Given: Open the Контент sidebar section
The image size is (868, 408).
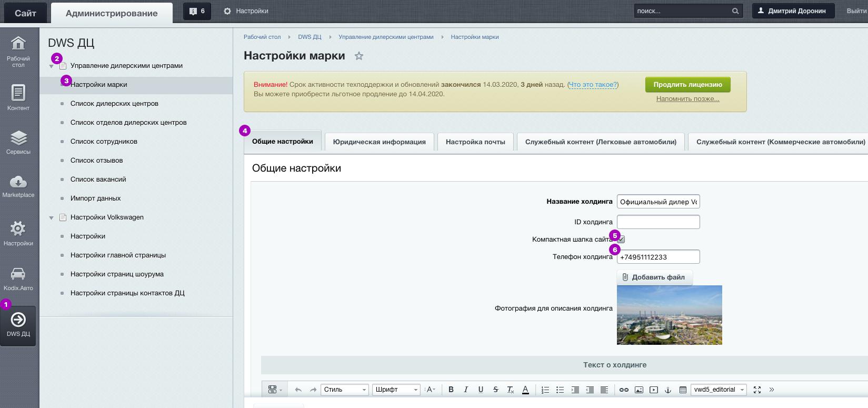Looking at the screenshot, I should coord(18,97).
